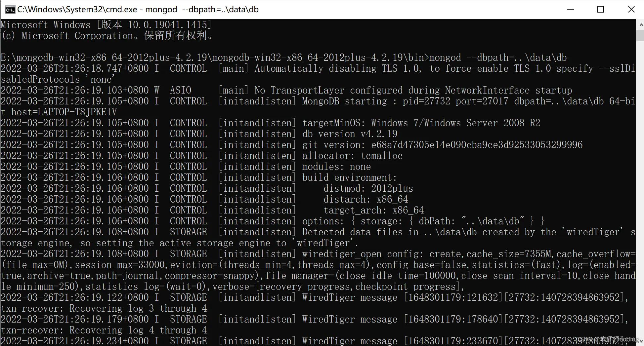The image size is (644, 346).
Task: Click the 'session_max=33000' config text
Action: point(120,265)
